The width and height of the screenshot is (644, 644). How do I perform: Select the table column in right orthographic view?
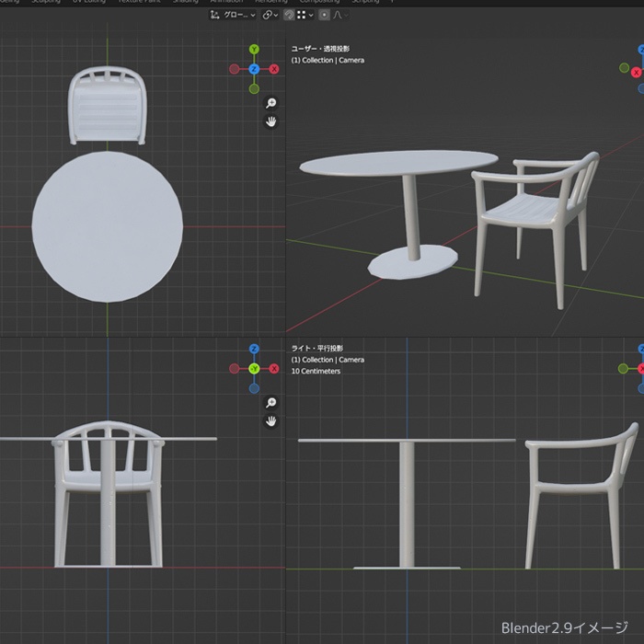tap(407, 504)
